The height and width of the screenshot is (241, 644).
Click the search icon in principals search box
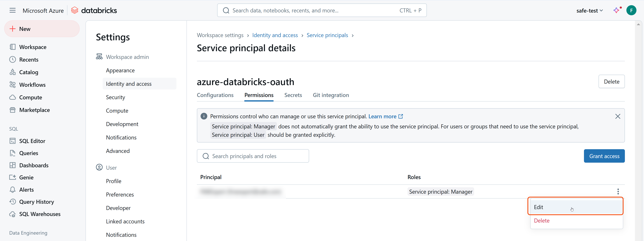[x=206, y=156]
